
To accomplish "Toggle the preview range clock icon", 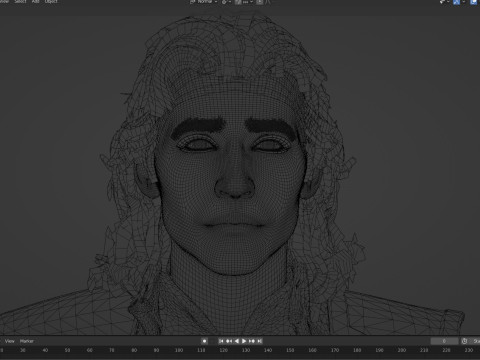I will (464, 341).
